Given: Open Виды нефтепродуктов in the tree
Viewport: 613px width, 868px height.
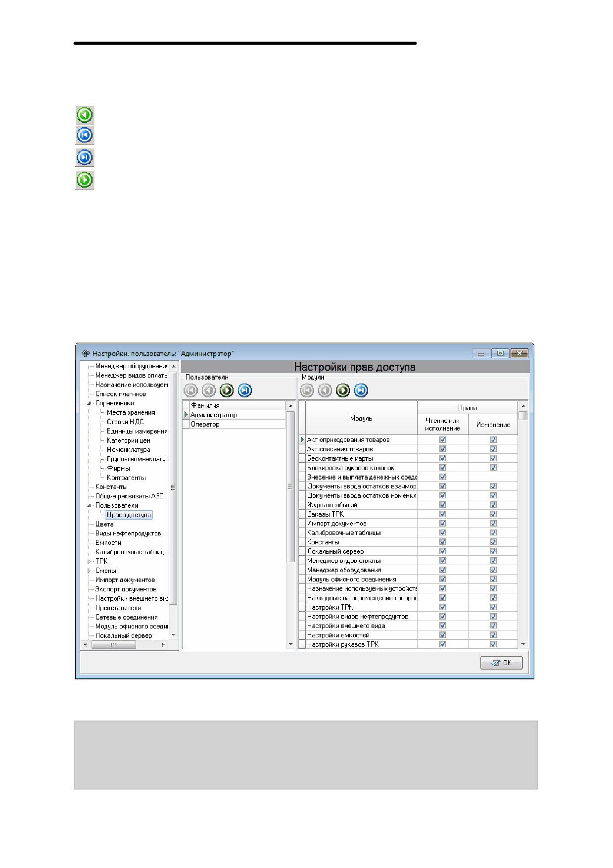Looking at the screenshot, I should 128,533.
